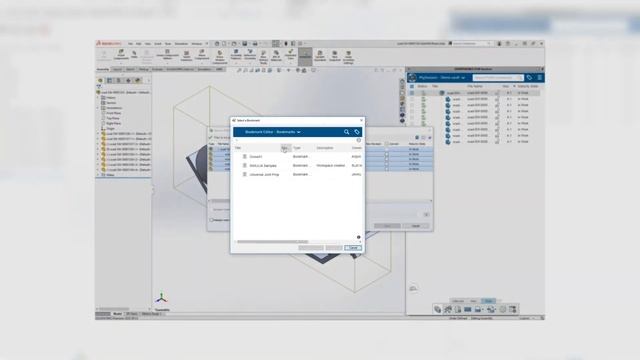Click search field in 3DEXPERIENCE panel
Viewport: 640px width, 360px height.
[x=498, y=78]
